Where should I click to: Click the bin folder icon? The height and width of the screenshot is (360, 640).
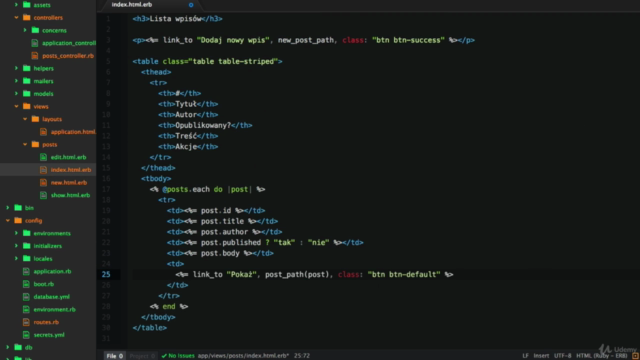(x=18, y=208)
